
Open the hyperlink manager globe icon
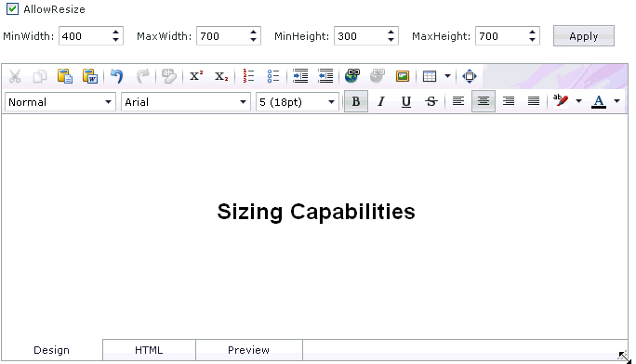pos(352,76)
